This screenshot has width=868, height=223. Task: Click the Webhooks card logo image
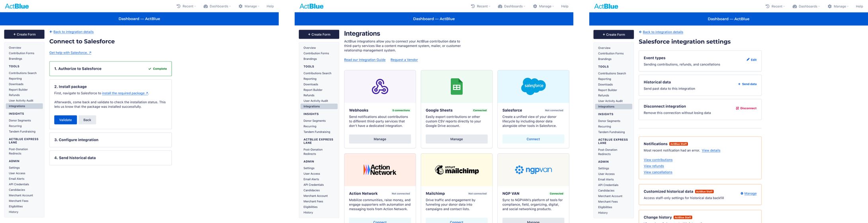point(380,87)
